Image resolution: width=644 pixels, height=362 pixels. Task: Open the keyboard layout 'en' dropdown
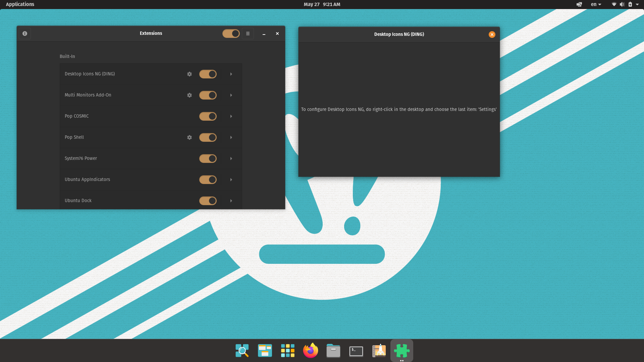coord(596,4)
